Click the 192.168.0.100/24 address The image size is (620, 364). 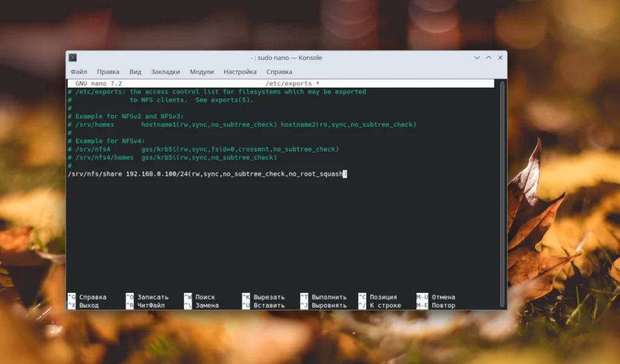pyautogui.click(x=157, y=174)
